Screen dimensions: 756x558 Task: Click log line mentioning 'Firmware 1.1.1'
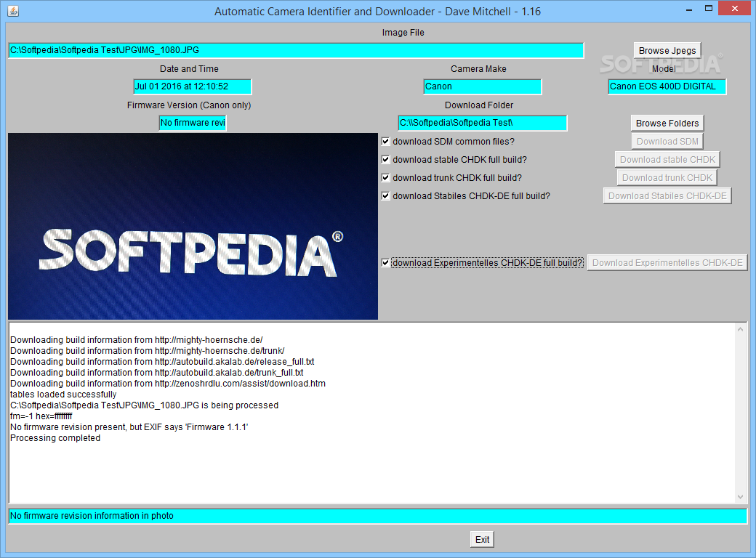coord(129,427)
